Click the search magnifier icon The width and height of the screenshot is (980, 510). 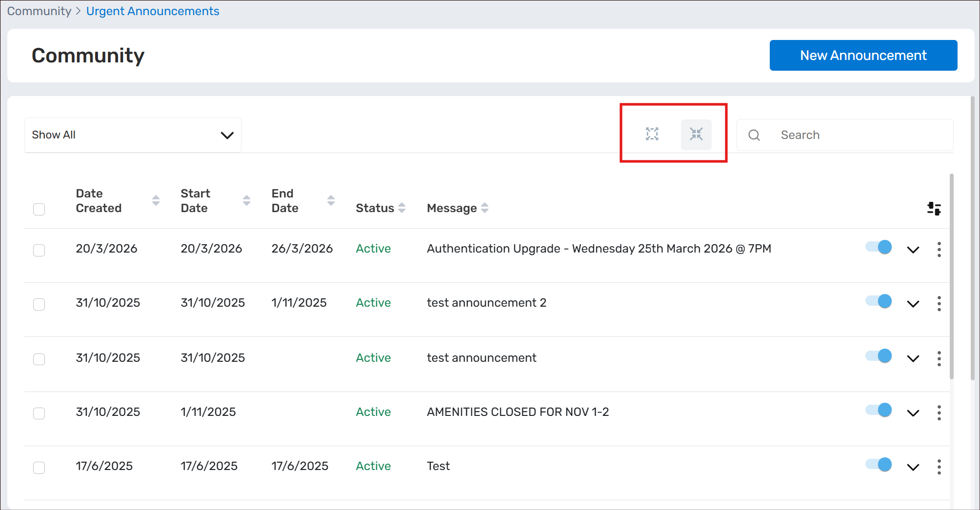[x=754, y=135]
